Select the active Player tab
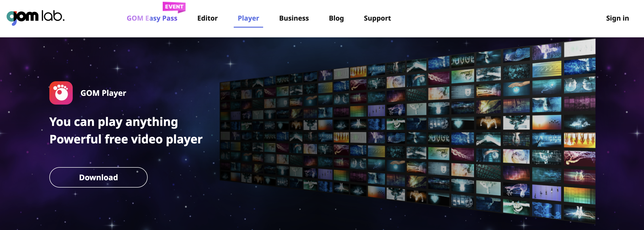 [248, 18]
